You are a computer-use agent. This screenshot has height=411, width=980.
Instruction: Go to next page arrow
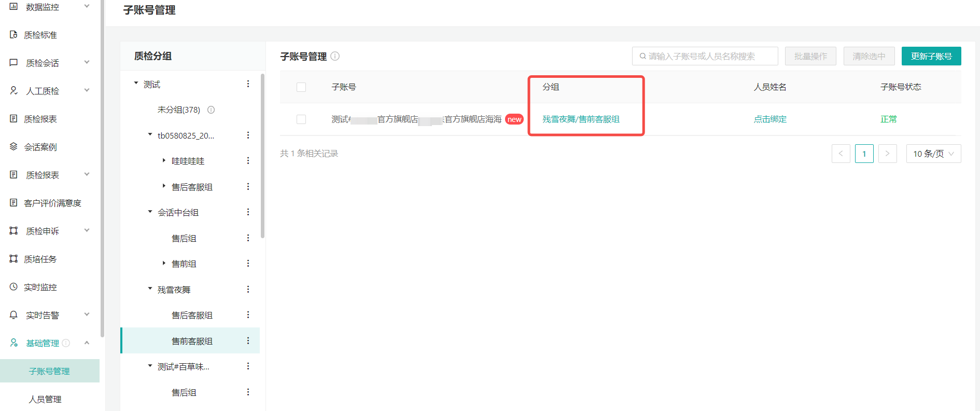click(888, 154)
